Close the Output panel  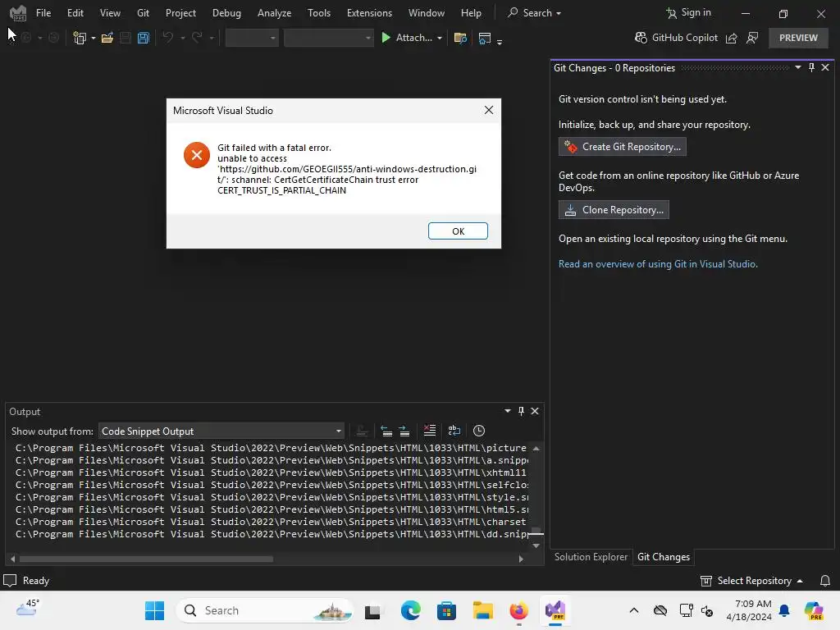(535, 411)
